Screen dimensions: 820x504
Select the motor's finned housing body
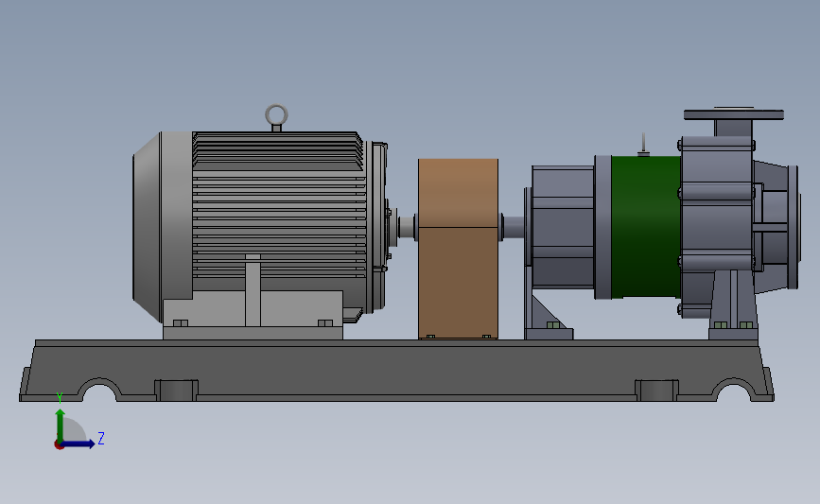pyautogui.click(x=278, y=209)
